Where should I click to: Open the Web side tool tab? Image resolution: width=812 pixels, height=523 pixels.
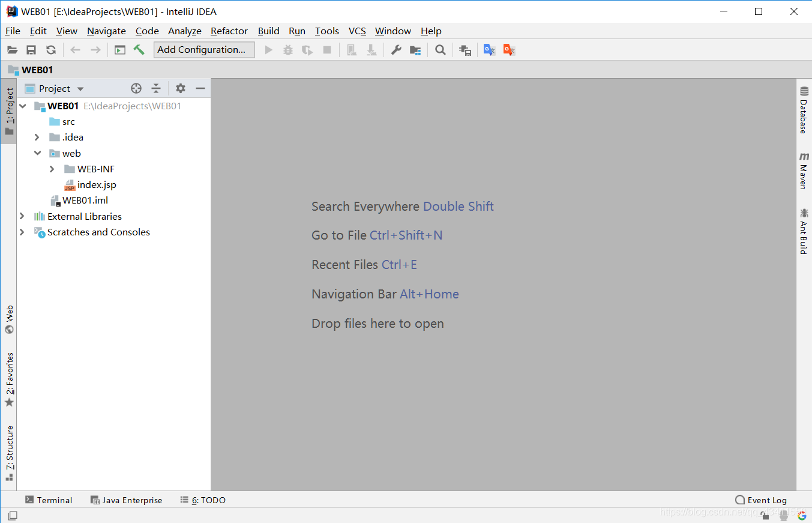9,319
